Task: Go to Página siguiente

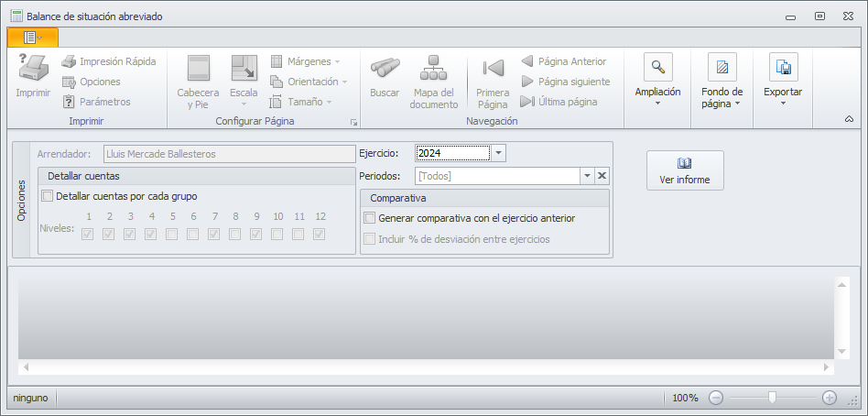Action: coord(565,82)
